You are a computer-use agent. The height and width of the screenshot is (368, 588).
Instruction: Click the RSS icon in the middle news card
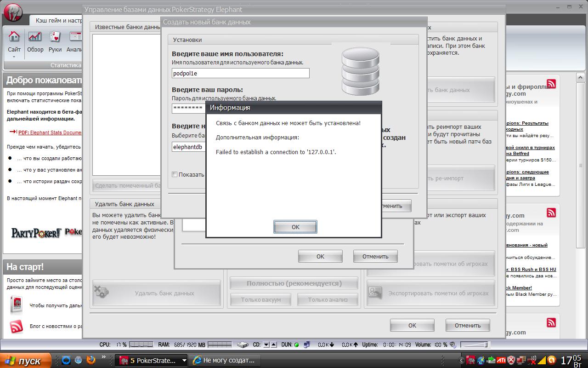click(551, 213)
